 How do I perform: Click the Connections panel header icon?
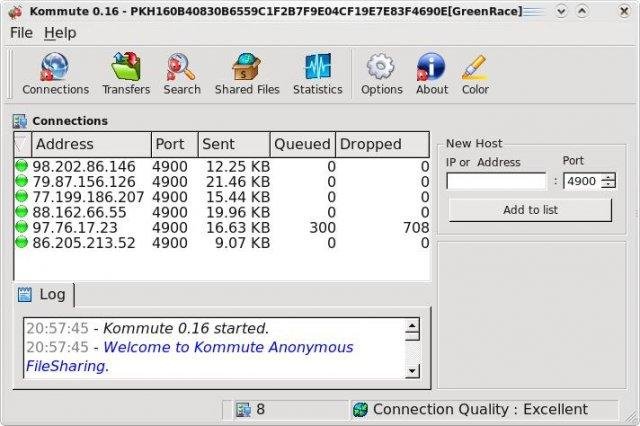coord(20,121)
